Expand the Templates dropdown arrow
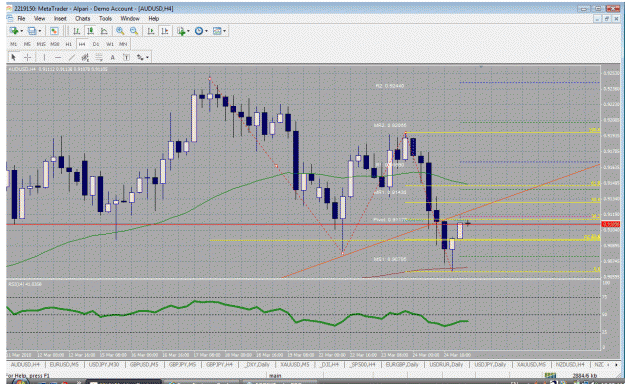The height and width of the screenshot is (384, 625). tap(224, 31)
